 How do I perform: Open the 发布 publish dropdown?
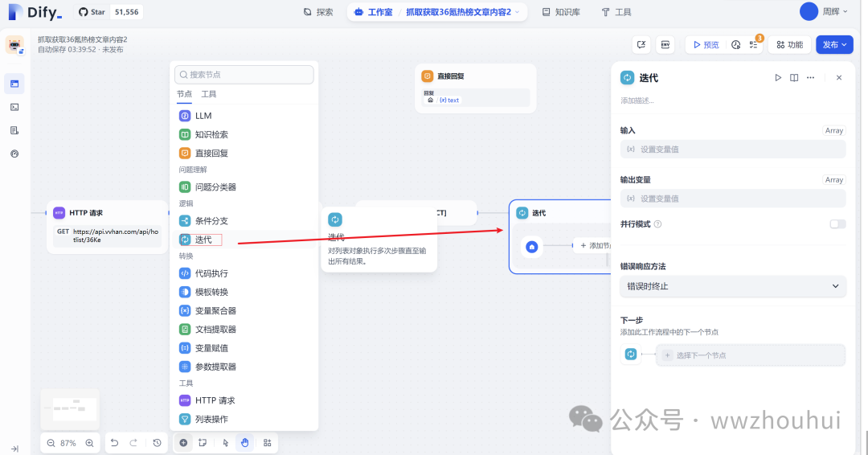834,45
